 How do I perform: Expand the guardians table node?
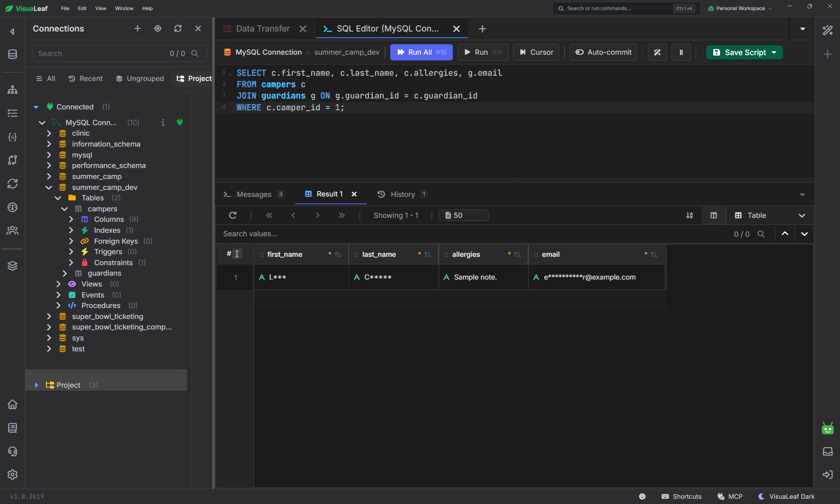[65, 273]
